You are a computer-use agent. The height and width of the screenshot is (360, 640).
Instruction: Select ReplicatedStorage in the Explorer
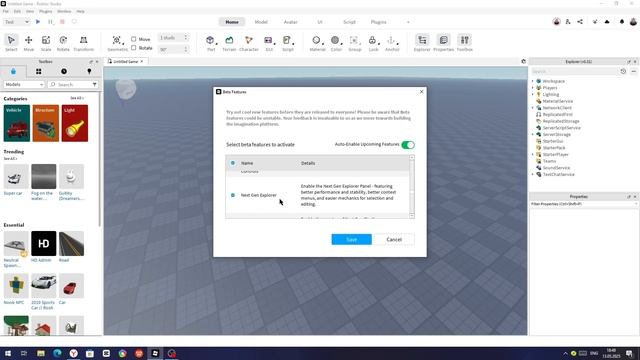[561, 121]
